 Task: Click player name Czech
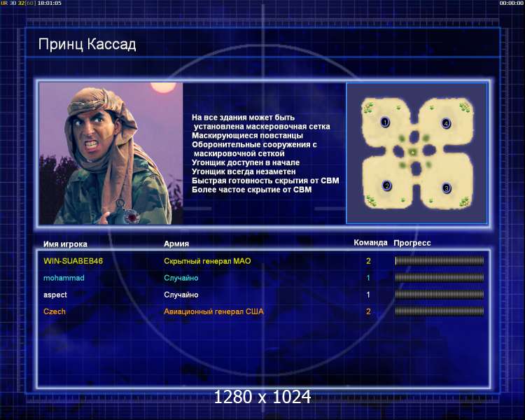(54, 311)
